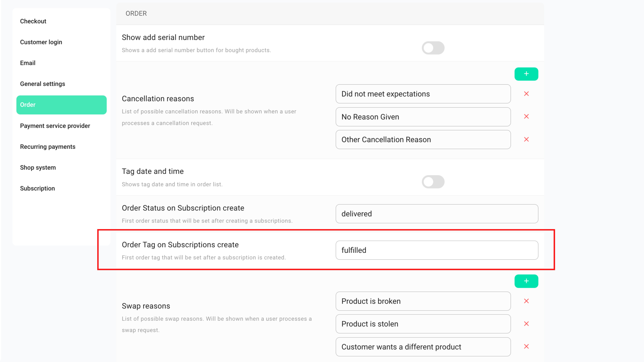Focus the 'Product is stolen' field
Image resolution: width=644 pixels, height=362 pixels.
coord(423,324)
